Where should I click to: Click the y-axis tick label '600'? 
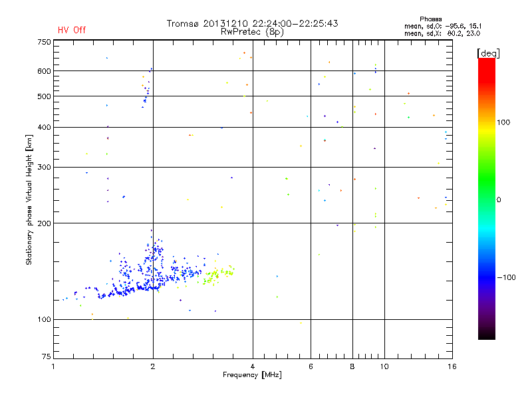44,71
